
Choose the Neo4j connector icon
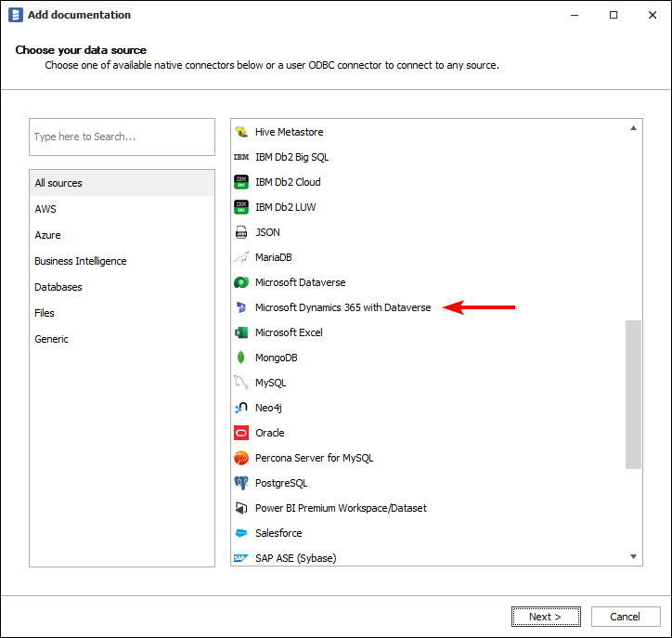click(x=240, y=408)
